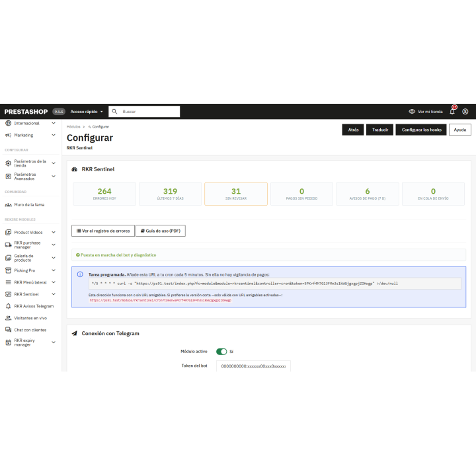
Task: Open Chat con clientes menu item
Action: [30, 330]
